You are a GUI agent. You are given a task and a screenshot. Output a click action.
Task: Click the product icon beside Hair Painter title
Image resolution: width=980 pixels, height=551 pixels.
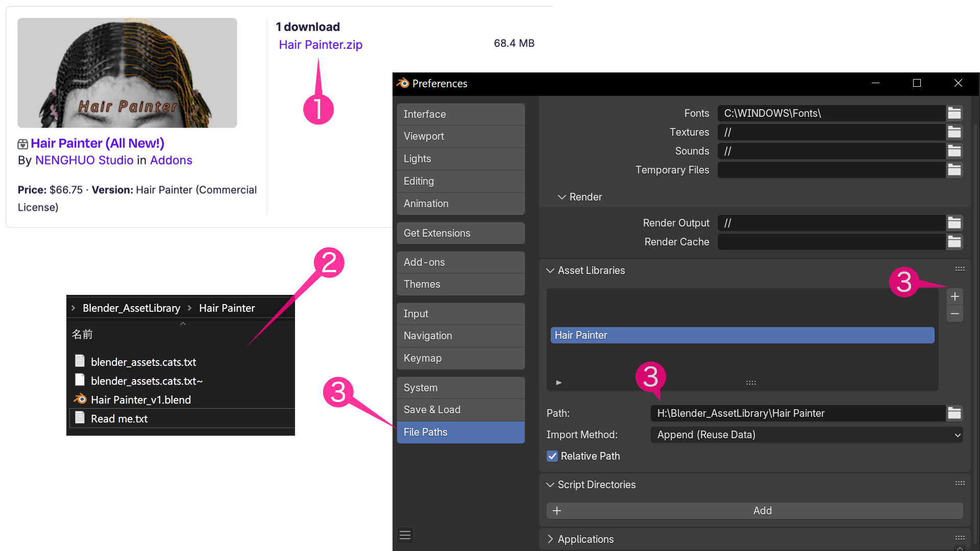coord(23,144)
